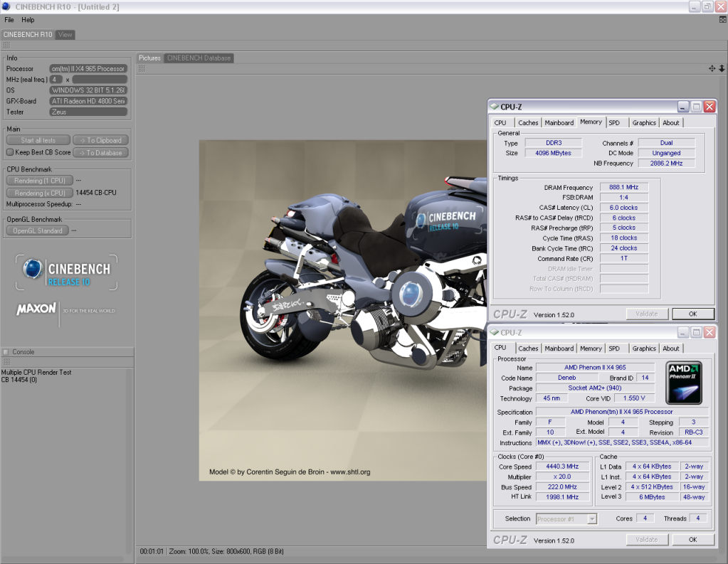Switch to the View tab
Image resolution: width=728 pixels, height=564 pixels.
(x=65, y=34)
